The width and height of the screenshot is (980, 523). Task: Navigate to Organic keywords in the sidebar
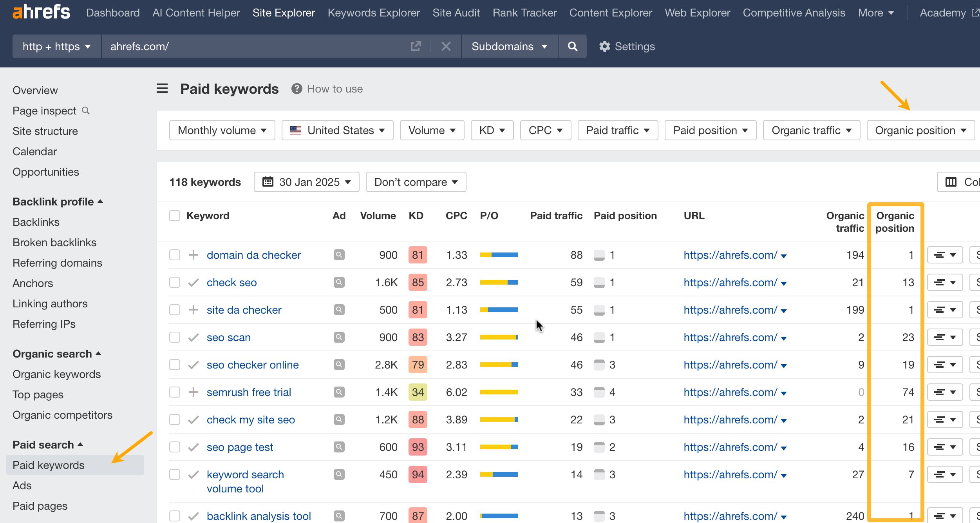coord(56,374)
